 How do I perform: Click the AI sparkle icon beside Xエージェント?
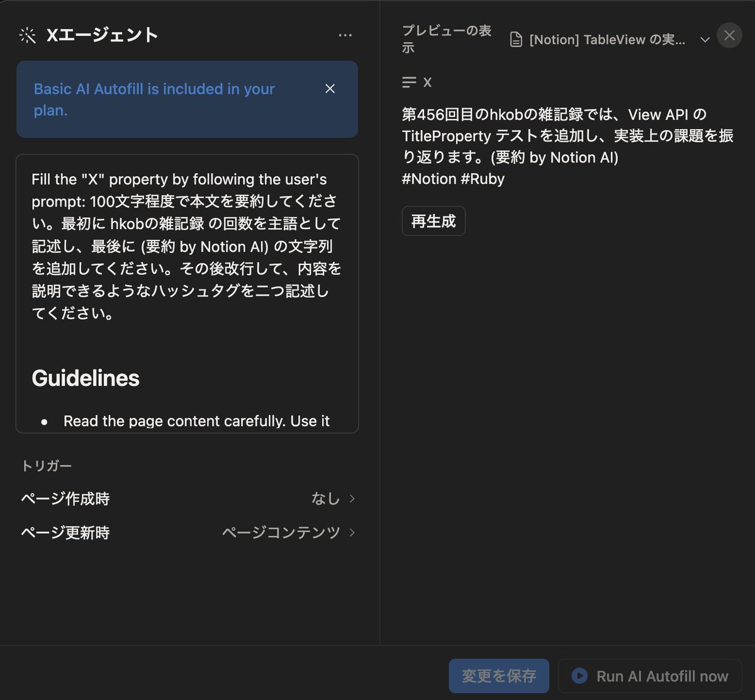[27, 35]
